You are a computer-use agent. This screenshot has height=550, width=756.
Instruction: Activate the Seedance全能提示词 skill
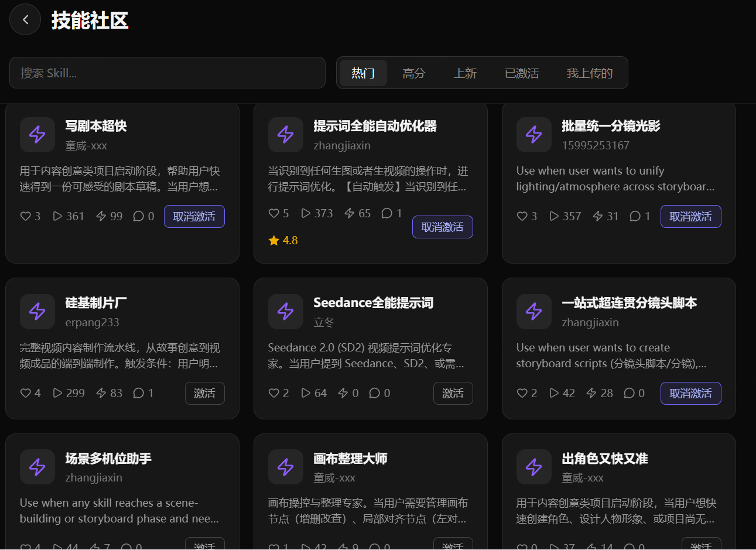pos(453,393)
